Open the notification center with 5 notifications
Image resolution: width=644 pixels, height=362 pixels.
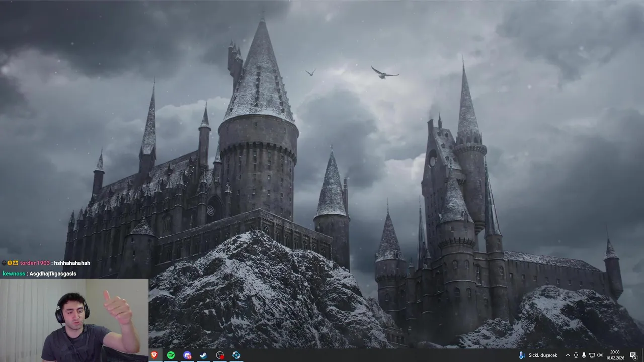point(633,355)
